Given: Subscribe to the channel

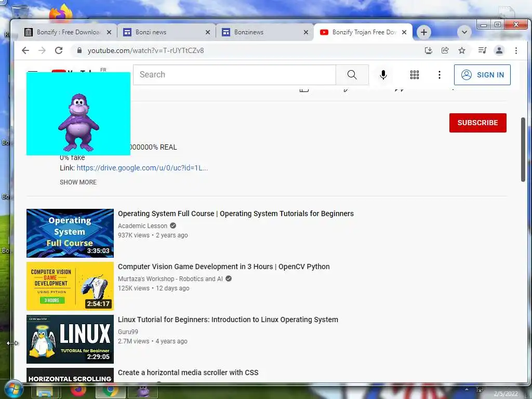Looking at the screenshot, I should pyautogui.click(x=478, y=123).
